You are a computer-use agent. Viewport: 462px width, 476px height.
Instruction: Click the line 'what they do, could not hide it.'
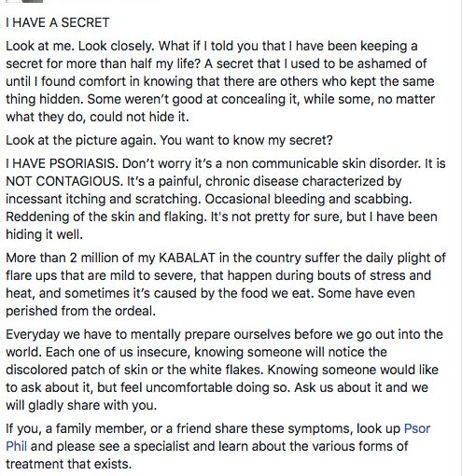(97, 117)
